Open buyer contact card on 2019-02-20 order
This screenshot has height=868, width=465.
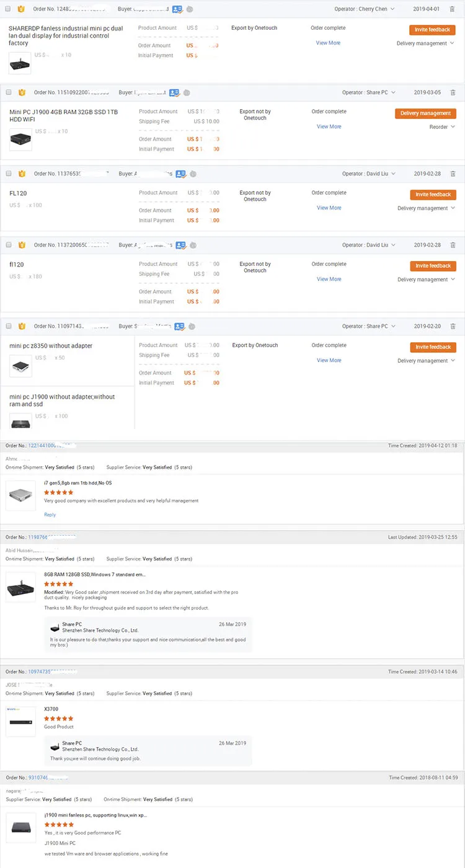pyautogui.click(x=180, y=326)
